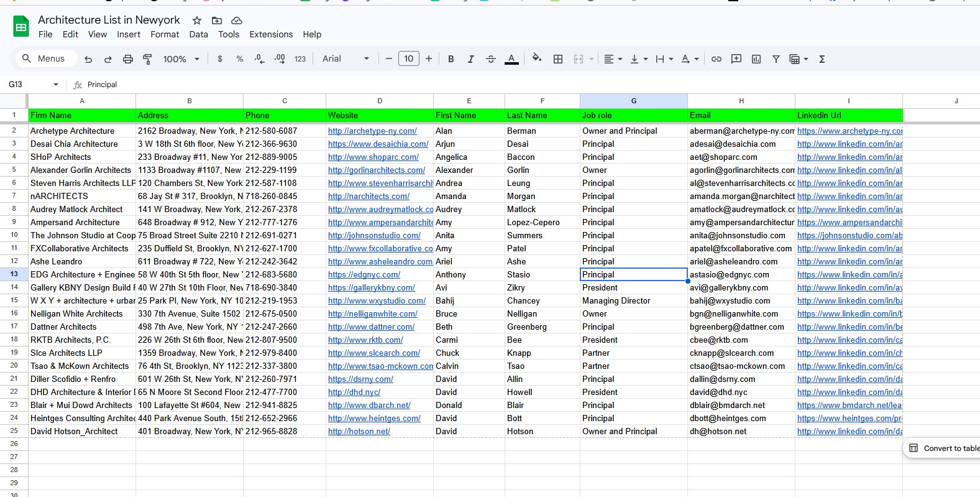Image resolution: width=980 pixels, height=497 pixels.
Task: Activate the paint format tool
Action: [147, 59]
